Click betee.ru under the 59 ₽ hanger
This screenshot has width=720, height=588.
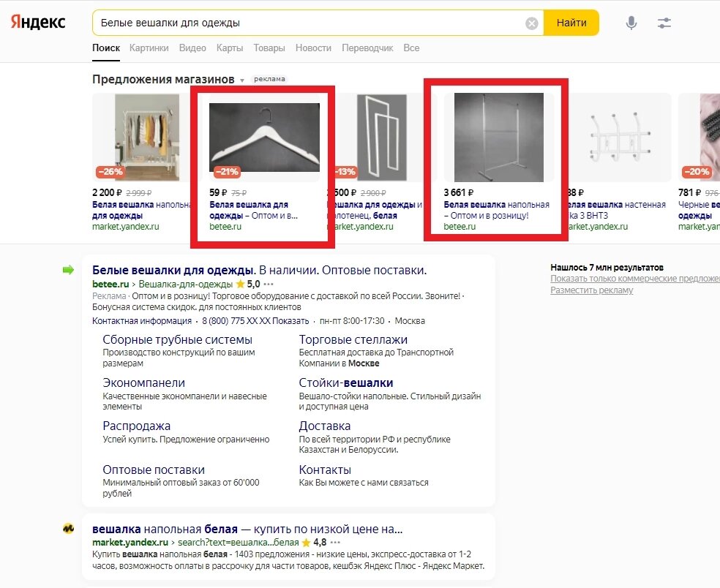click(x=225, y=227)
